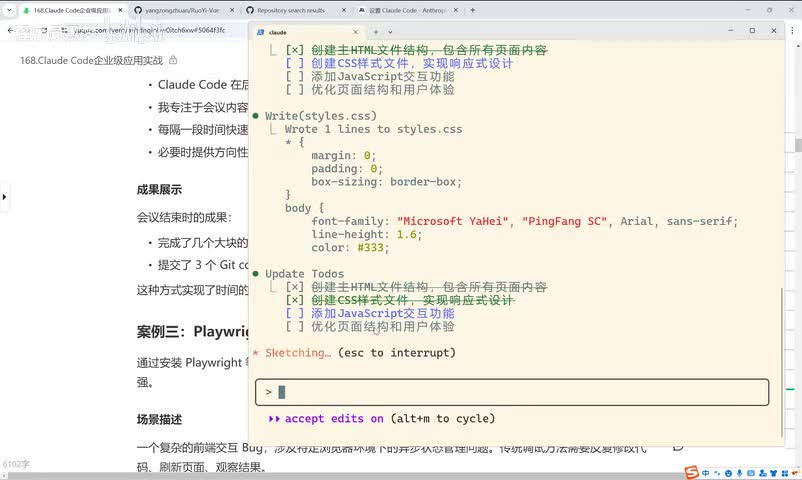Close the Repository search results tab
802x480 pixels.
pyautogui.click(x=344, y=10)
